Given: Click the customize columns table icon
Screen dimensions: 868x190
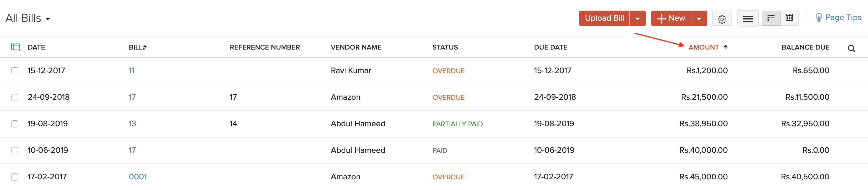Looking at the screenshot, I should click(15, 47).
